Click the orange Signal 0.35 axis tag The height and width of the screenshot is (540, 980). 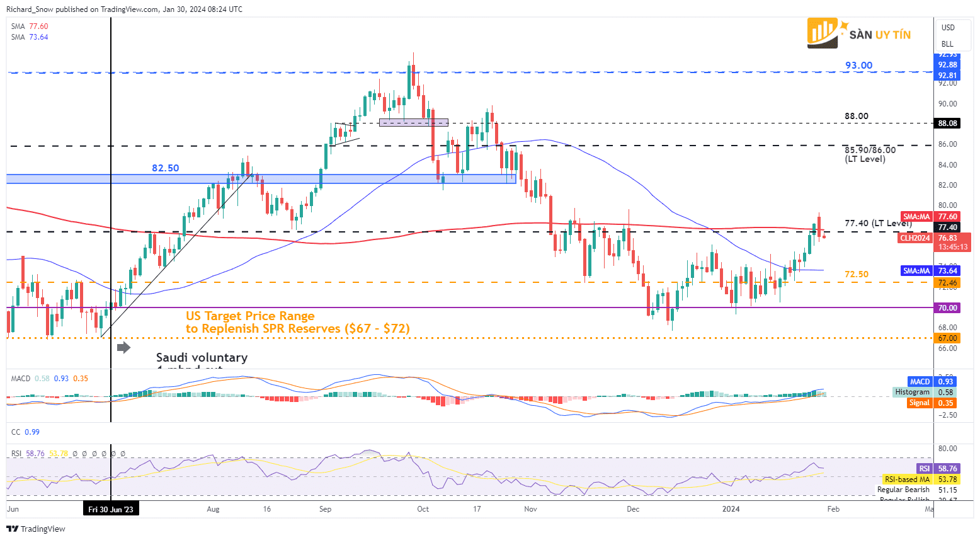point(932,403)
